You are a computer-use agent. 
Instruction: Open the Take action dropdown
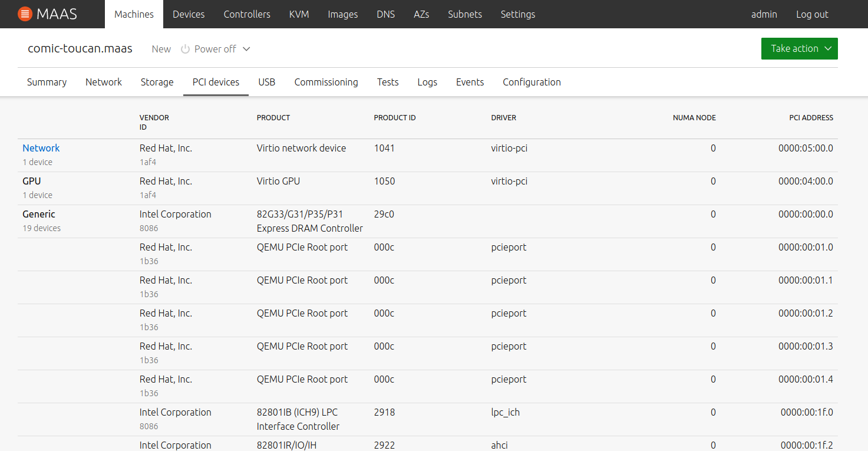799,49
